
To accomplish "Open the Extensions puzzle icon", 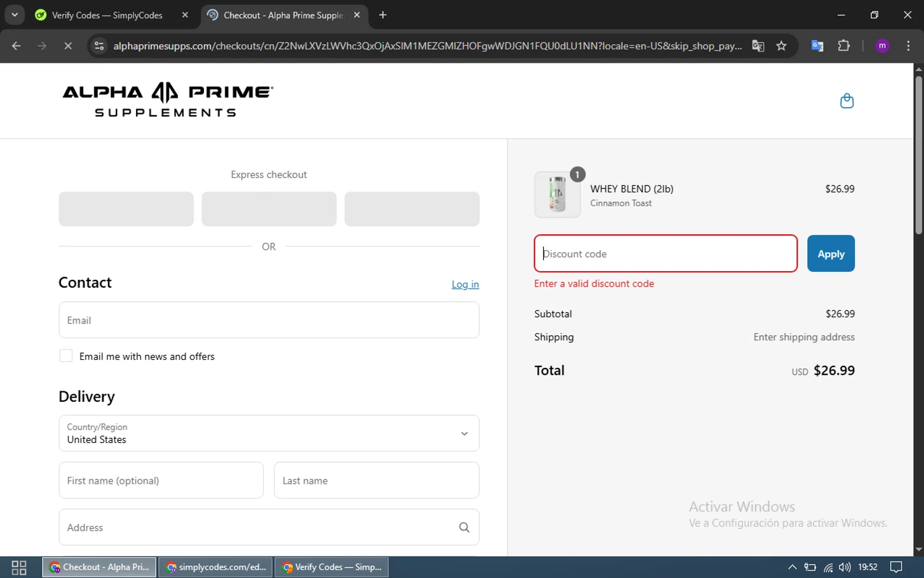I will (844, 46).
